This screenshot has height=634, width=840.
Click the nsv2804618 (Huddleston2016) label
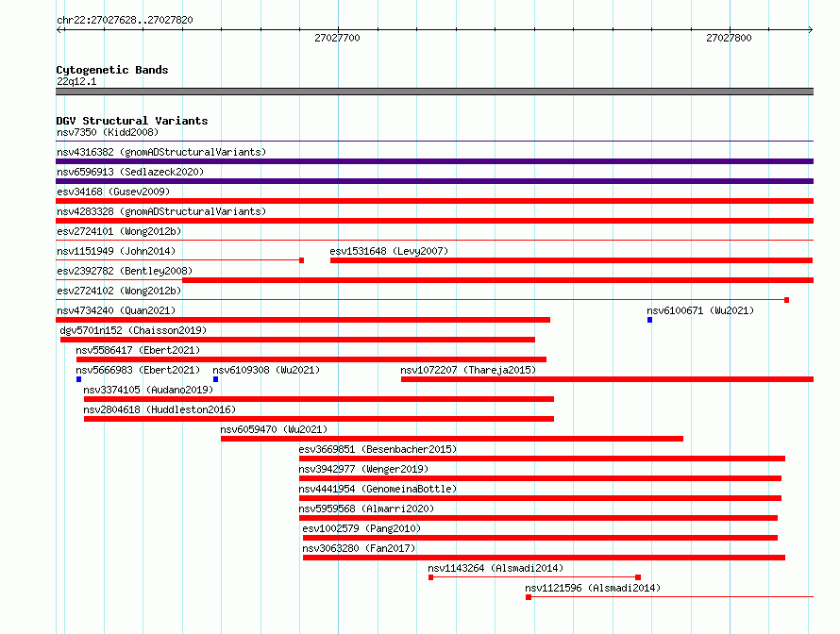[160, 409]
